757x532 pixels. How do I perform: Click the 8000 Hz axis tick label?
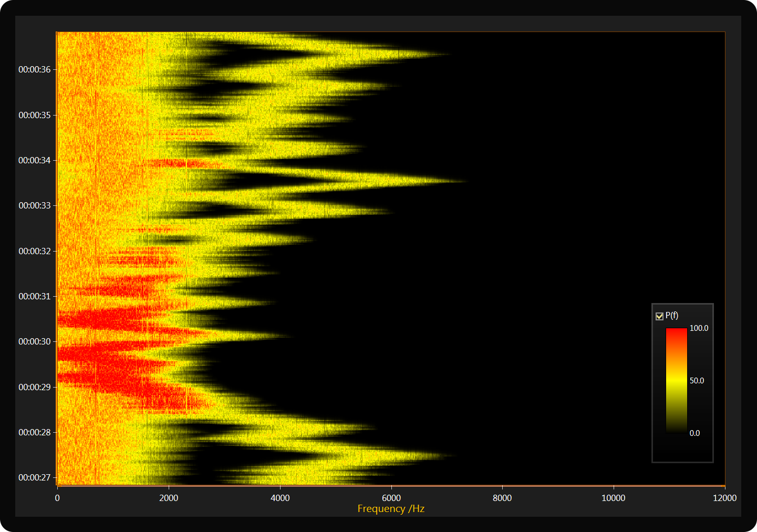pyautogui.click(x=502, y=498)
